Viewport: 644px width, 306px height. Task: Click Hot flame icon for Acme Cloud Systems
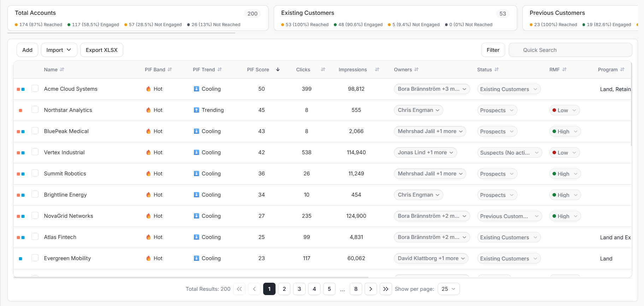pyautogui.click(x=148, y=89)
